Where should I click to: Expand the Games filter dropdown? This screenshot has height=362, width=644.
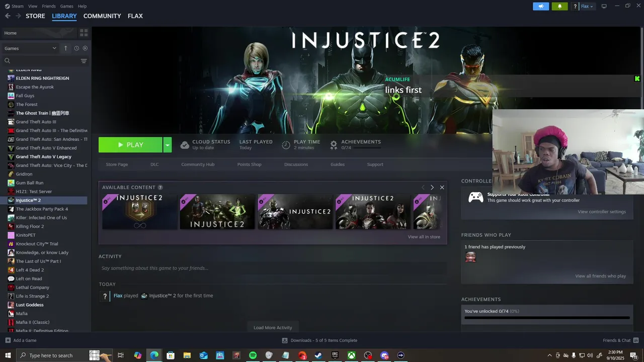coord(30,48)
